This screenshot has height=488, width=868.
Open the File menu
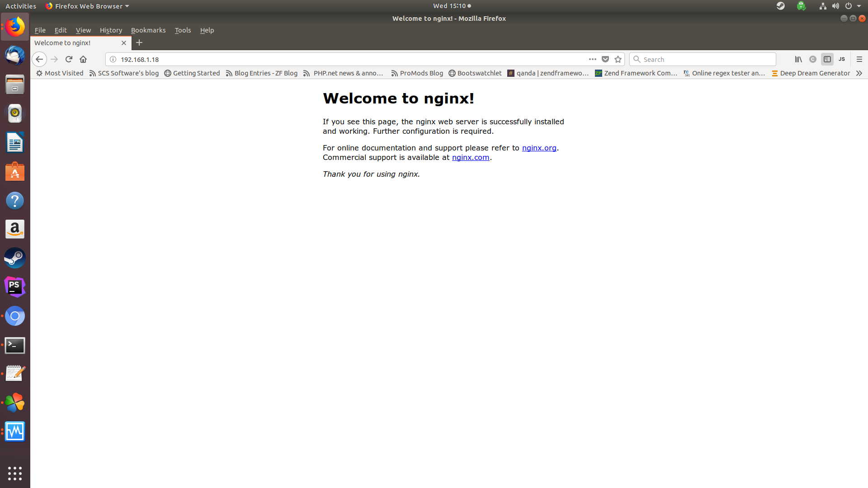pyautogui.click(x=40, y=30)
